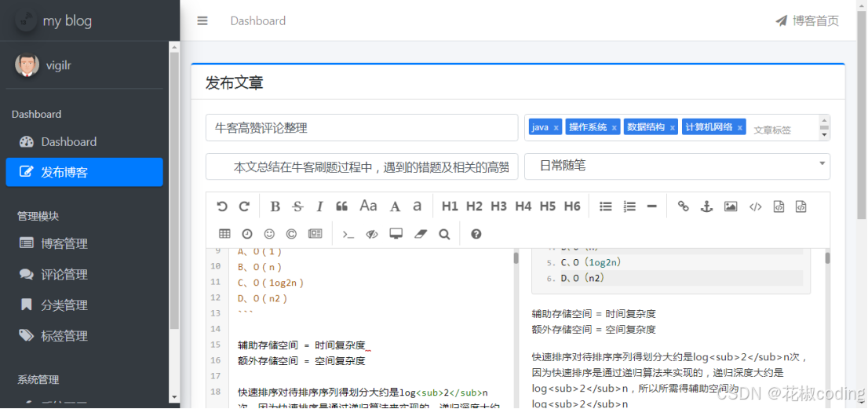Open Dashboard in the sidebar menu
The image size is (868, 409).
(84, 141)
